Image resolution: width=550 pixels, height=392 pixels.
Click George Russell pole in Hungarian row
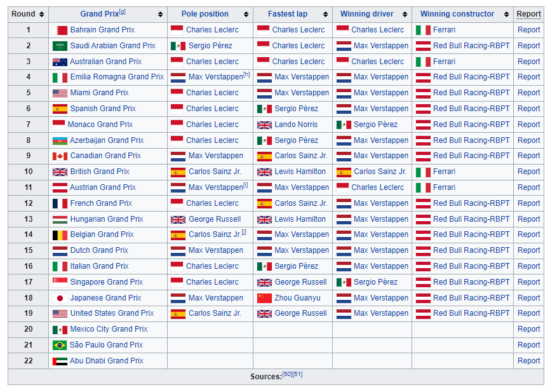coord(215,219)
